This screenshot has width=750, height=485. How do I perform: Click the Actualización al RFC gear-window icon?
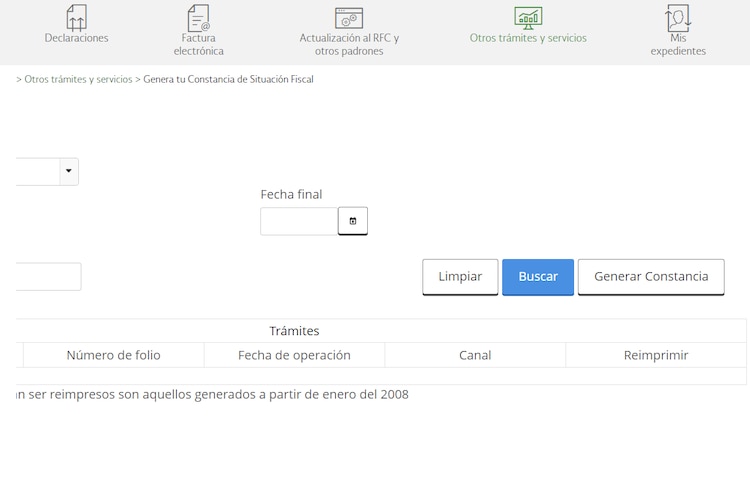pyautogui.click(x=349, y=18)
